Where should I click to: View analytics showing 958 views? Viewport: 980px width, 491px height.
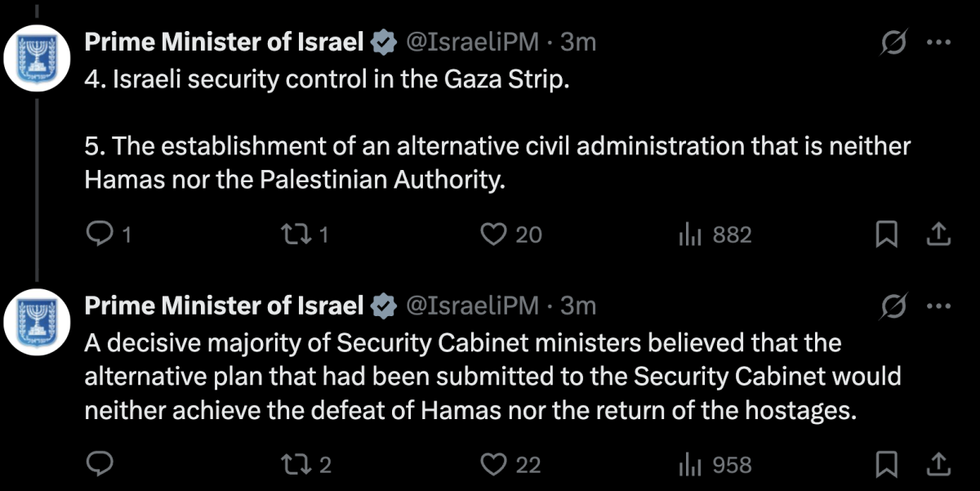click(x=715, y=465)
